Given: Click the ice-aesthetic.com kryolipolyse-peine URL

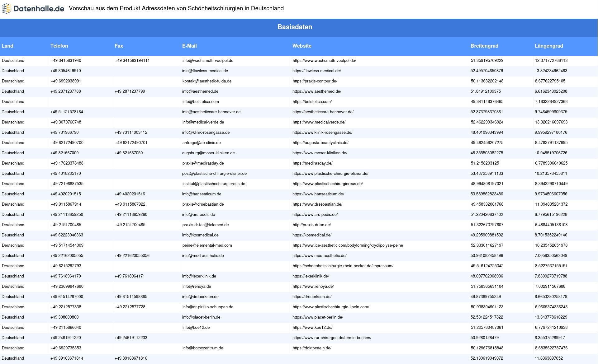Looking at the screenshot, I should tap(348, 245).
